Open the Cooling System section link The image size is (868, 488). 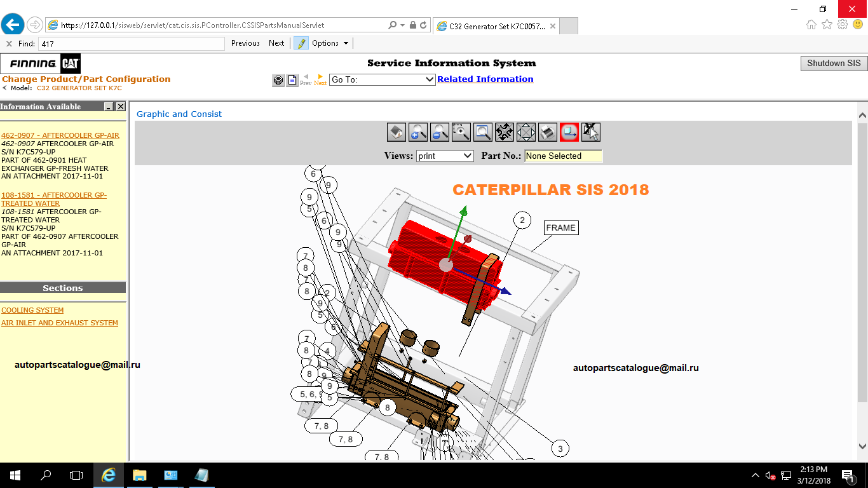[x=32, y=311]
